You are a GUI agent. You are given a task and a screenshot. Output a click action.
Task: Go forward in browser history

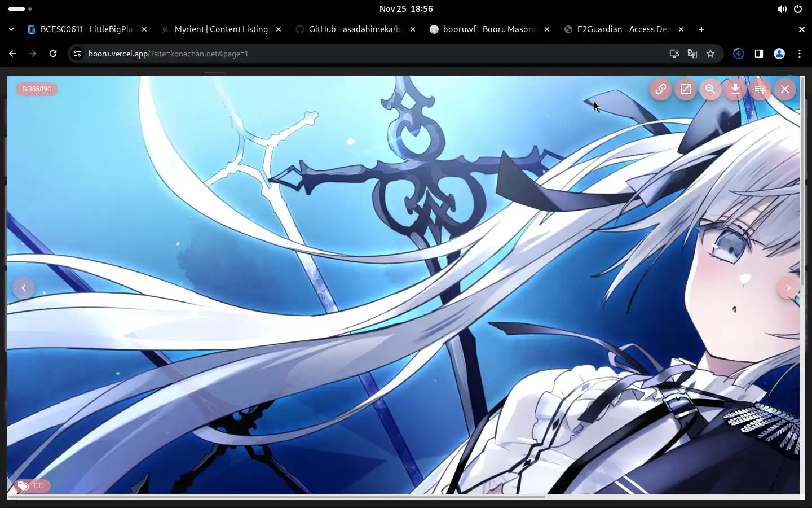pos(33,54)
